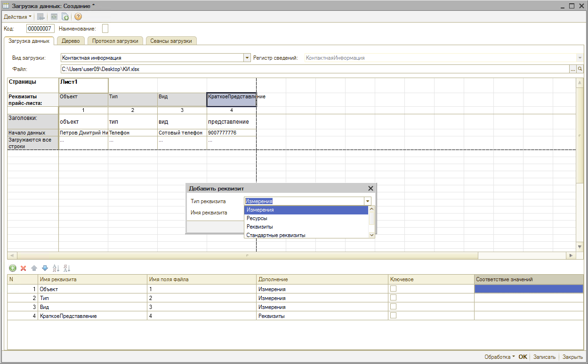
Task: Click the magnifier icon next to the file path
Action: tap(580, 69)
